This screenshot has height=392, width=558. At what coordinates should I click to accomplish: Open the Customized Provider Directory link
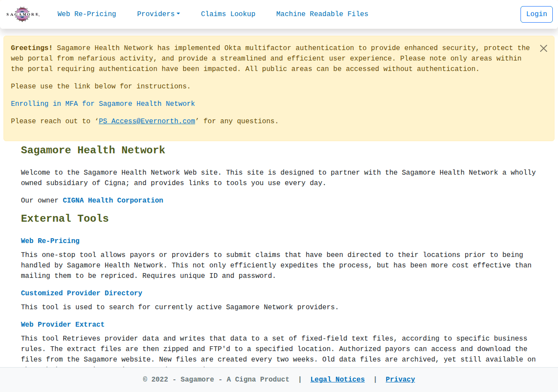(82, 293)
